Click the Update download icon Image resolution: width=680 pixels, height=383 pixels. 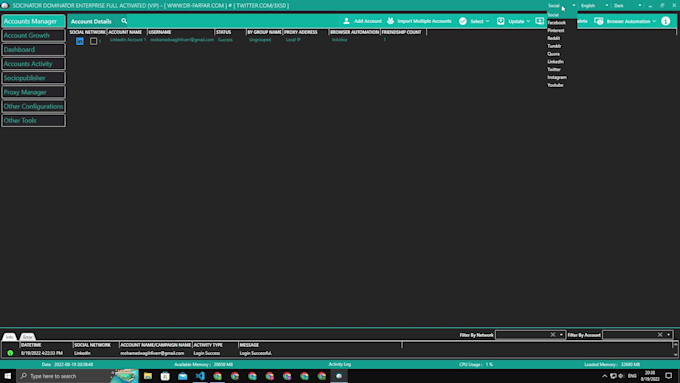click(500, 21)
